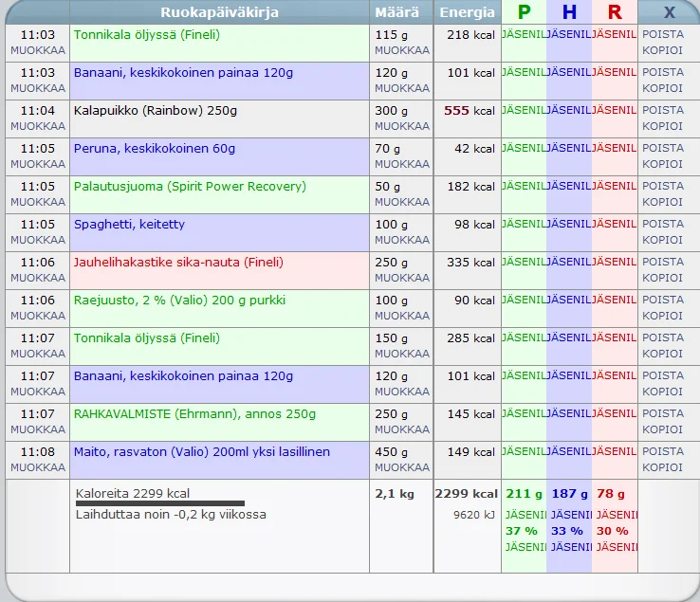Image resolution: width=700 pixels, height=602 pixels.
Task: Open Raejuusto 2 % (Valio) entry
Action: click(179, 301)
